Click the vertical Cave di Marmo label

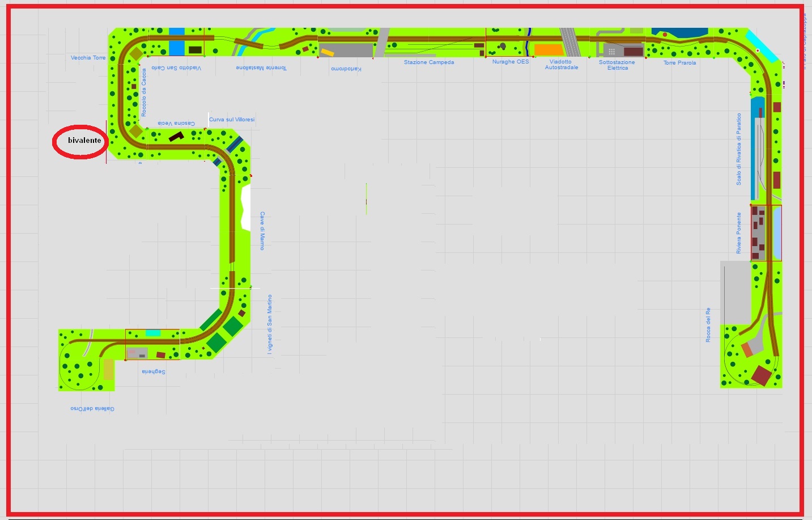[x=262, y=231]
